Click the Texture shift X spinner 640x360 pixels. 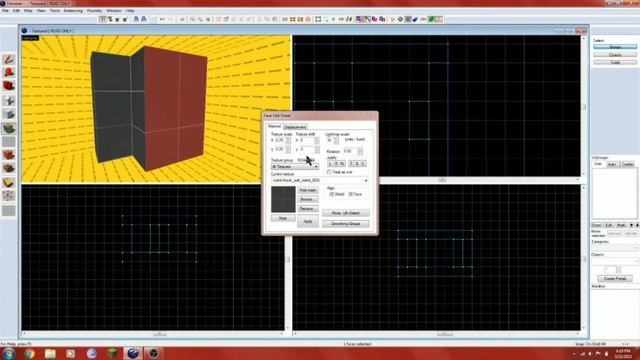[317, 140]
